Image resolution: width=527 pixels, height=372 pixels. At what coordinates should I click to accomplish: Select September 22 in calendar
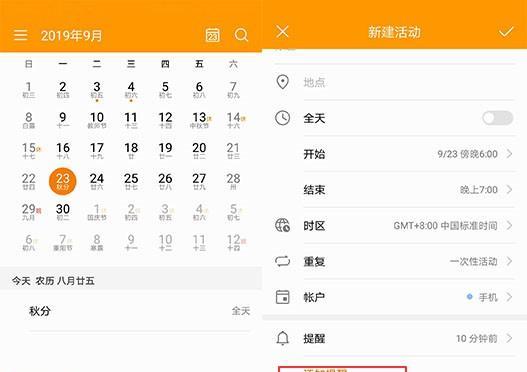(x=29, y=181)
